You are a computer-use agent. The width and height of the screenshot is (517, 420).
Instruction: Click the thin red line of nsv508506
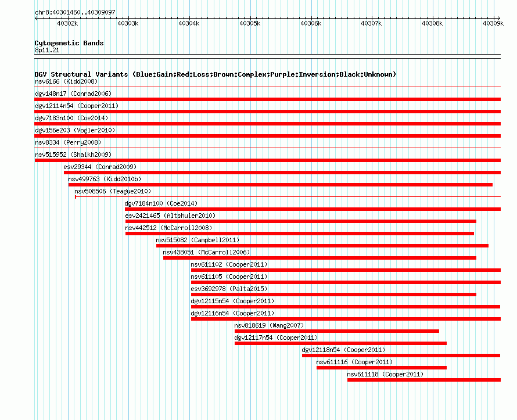(x=288, y=197)
